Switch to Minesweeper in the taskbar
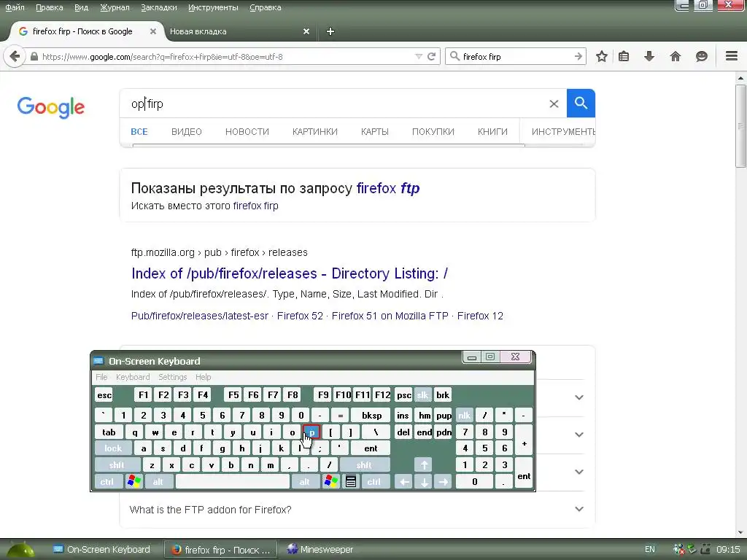747x560 pixels. click(x=320, y=550)
